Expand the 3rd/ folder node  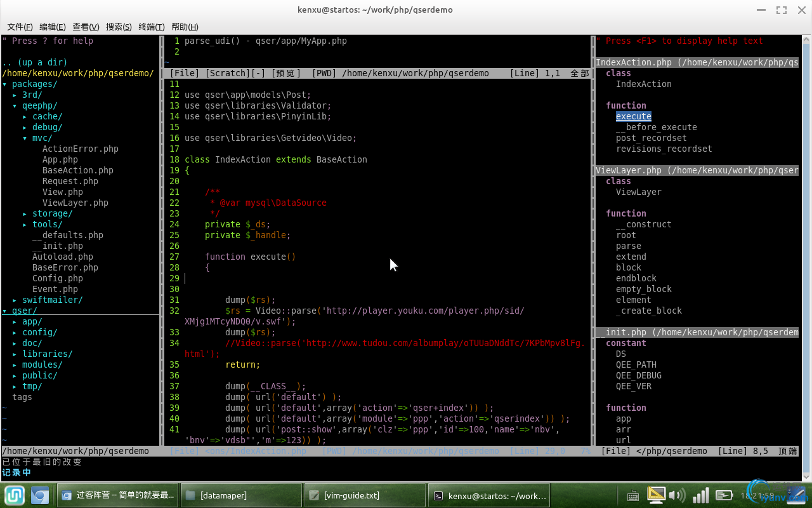(x=27, y=95)
